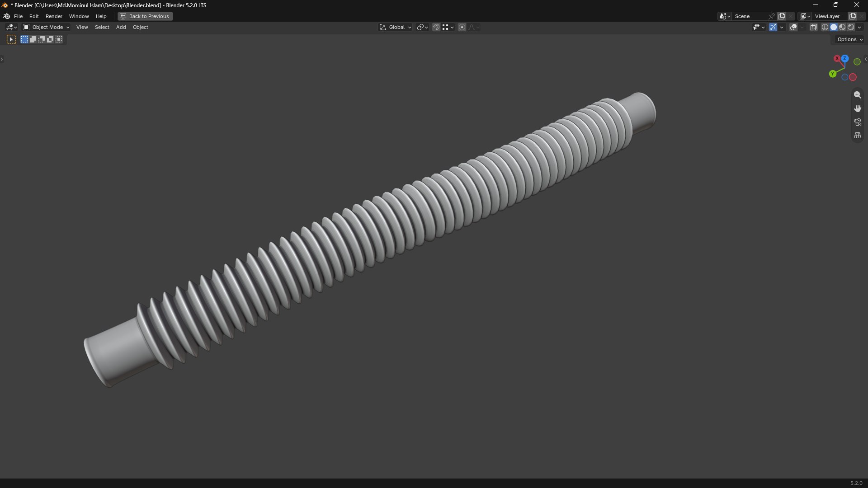Screen dimensions: 868x488
Task: Open the Global transform orientation dropdown
Action: 395,28
